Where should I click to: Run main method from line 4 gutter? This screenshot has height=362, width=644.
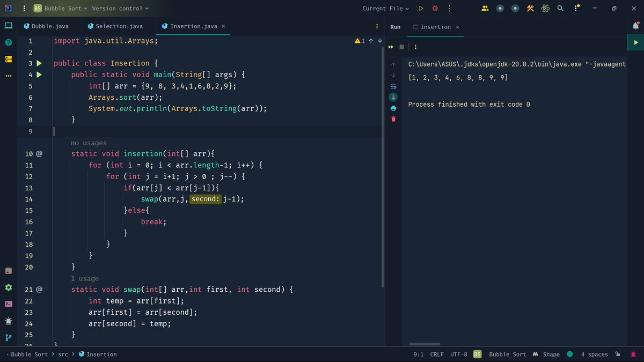tap(39, 75)
